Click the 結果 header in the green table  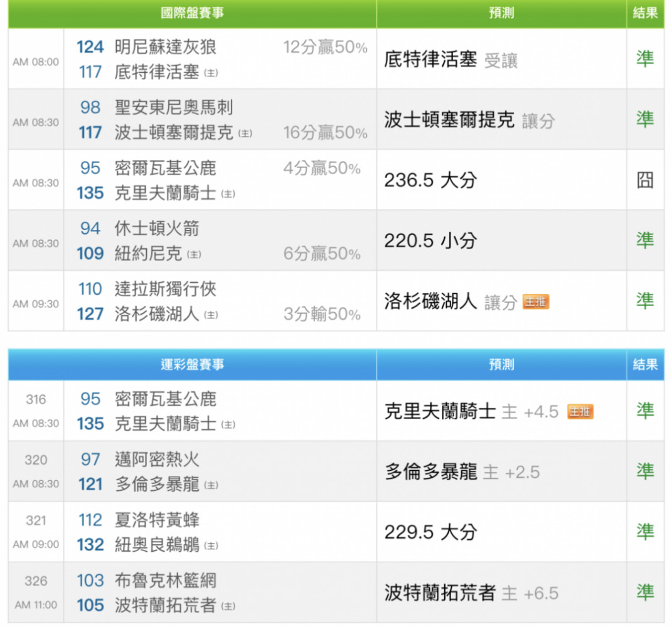click(646, 13)
